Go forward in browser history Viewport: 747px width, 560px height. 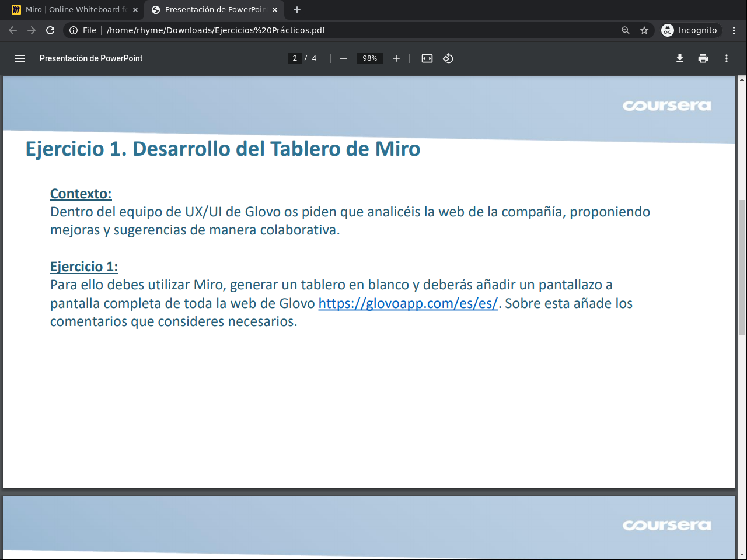[x=32, y=30]
